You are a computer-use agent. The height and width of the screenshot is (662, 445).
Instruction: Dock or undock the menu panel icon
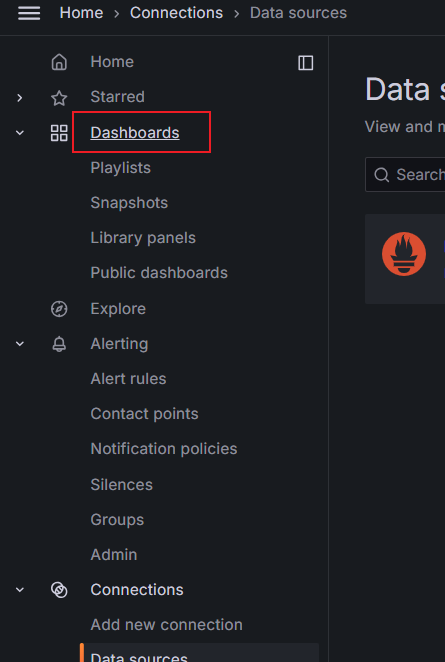[x=306, y=63]
